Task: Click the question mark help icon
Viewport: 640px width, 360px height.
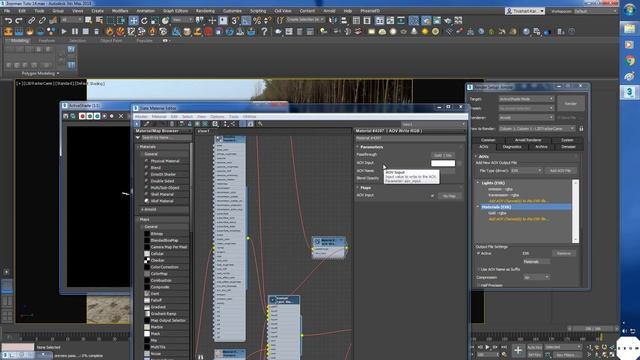Action: [x=264, y=31]
